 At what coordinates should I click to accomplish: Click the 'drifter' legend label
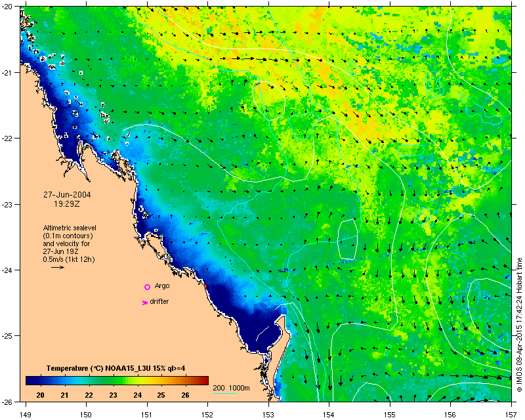[159, 301]
